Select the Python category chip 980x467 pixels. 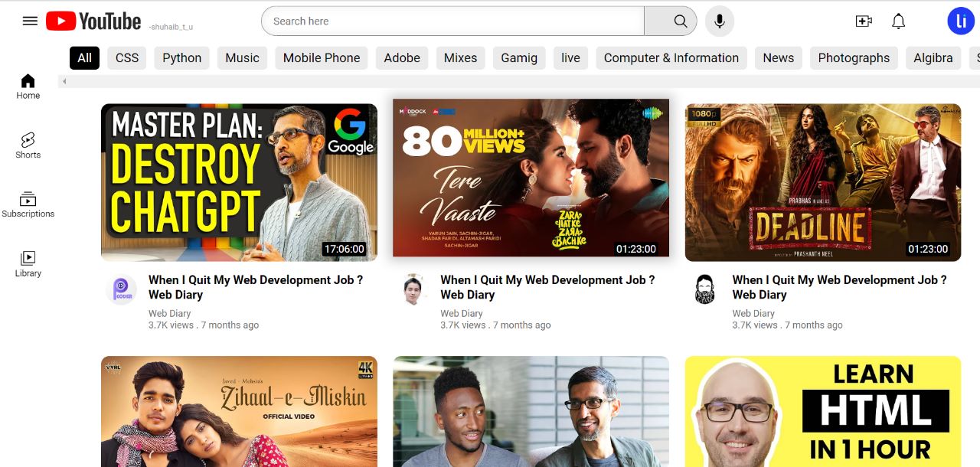click(x=181, y=58)
